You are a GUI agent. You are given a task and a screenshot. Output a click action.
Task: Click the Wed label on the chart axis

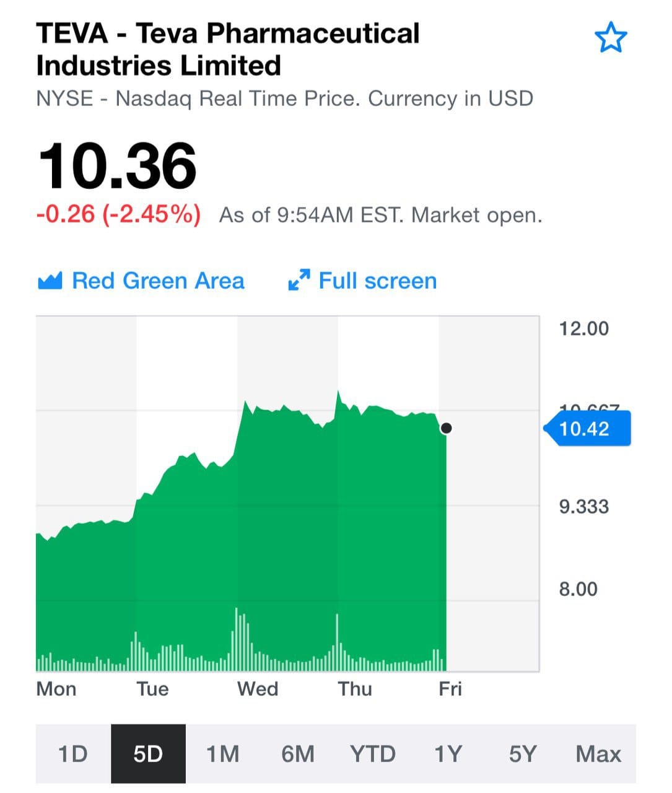(258, 689)
